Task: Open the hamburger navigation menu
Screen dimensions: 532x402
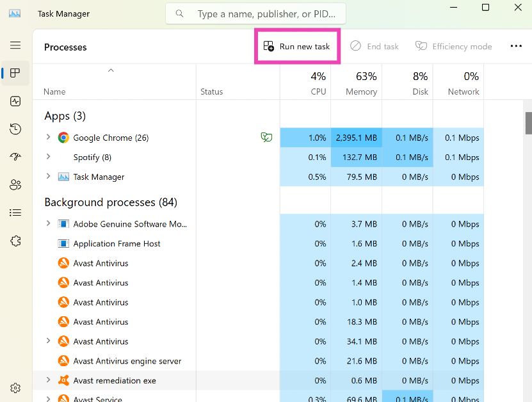Action: [x=15, y=45]
